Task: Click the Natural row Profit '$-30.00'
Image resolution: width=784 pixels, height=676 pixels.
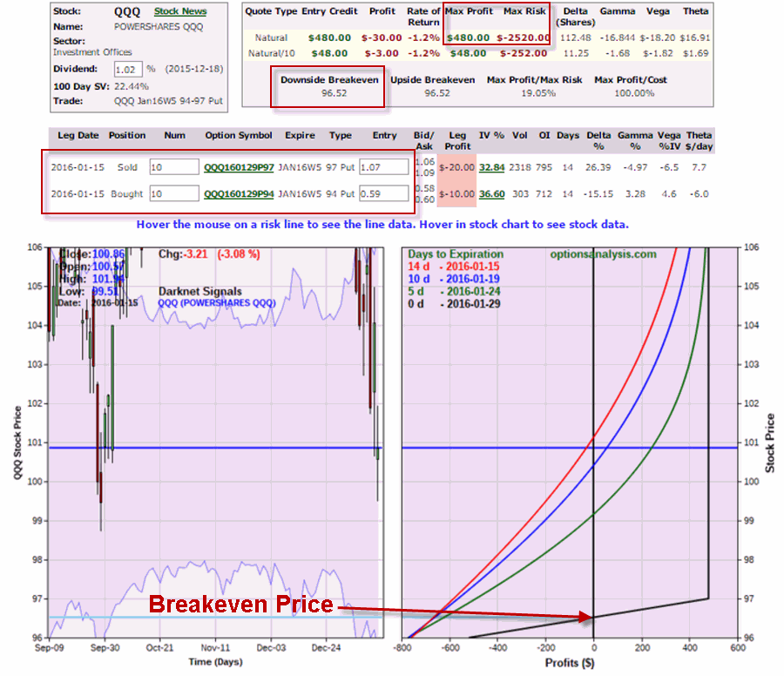Action: 382,37
